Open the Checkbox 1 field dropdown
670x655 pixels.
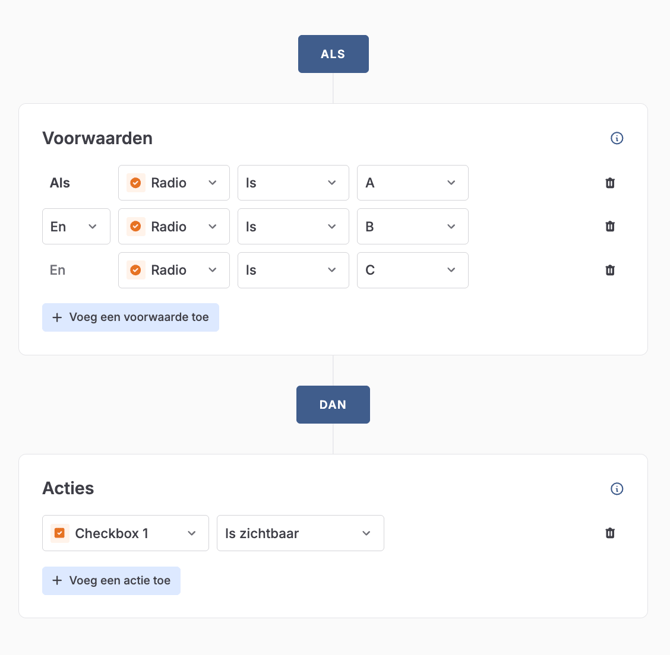click(x=125, y=533)
